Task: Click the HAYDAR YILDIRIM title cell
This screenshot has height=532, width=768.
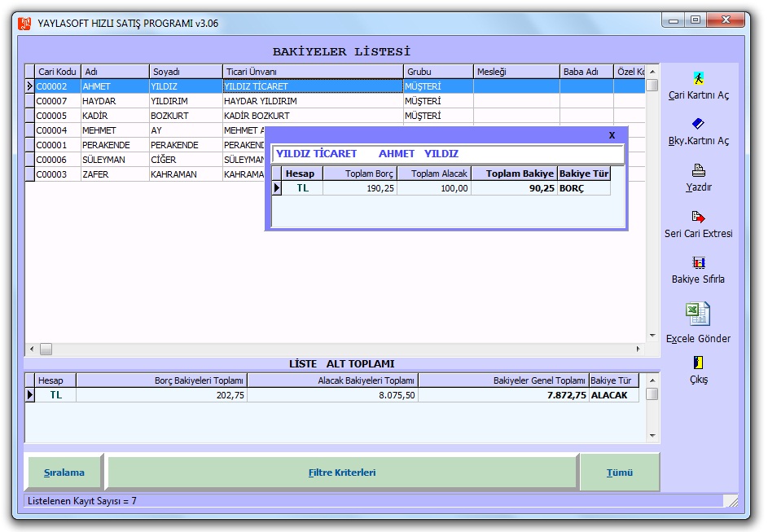Action: tap(313, 101)
